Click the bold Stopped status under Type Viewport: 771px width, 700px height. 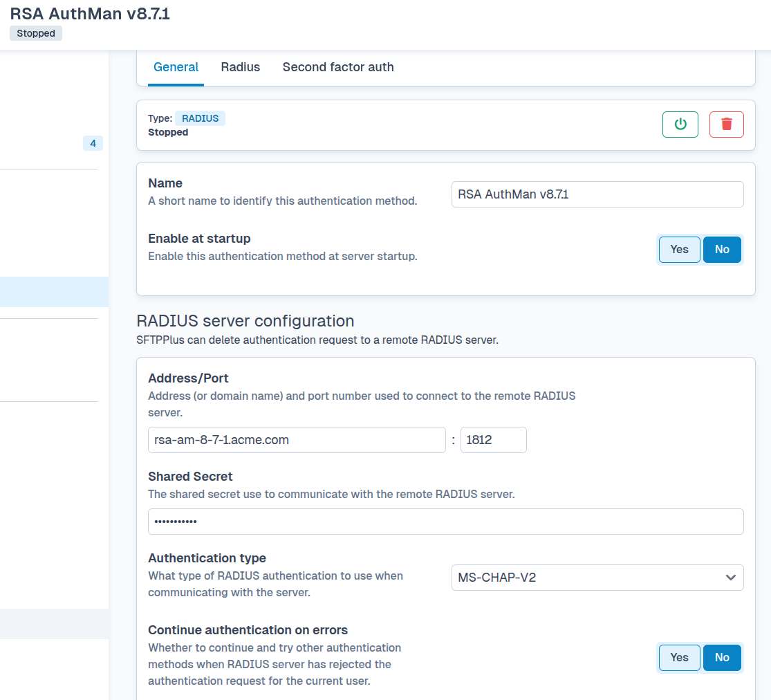point(168,132)
